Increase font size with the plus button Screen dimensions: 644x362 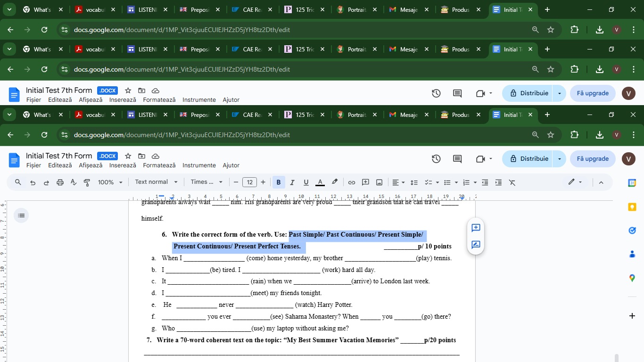tap(263, 182)
